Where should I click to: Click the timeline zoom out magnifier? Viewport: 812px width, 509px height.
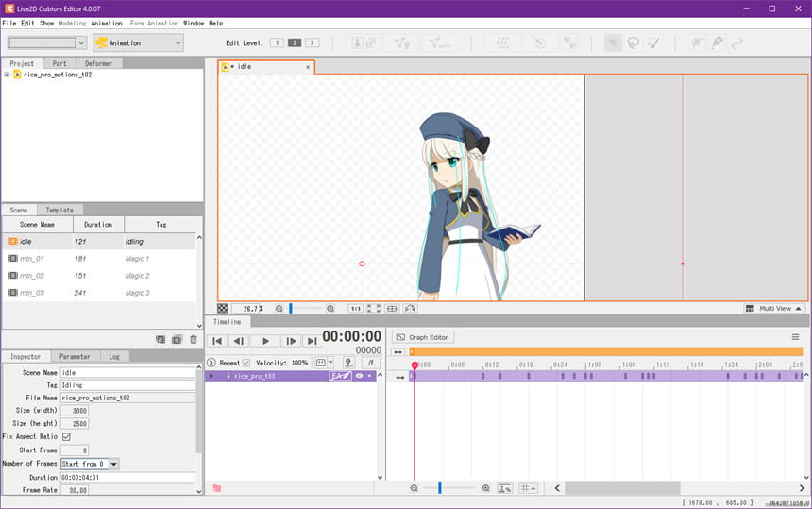click(x=414, y=488)
